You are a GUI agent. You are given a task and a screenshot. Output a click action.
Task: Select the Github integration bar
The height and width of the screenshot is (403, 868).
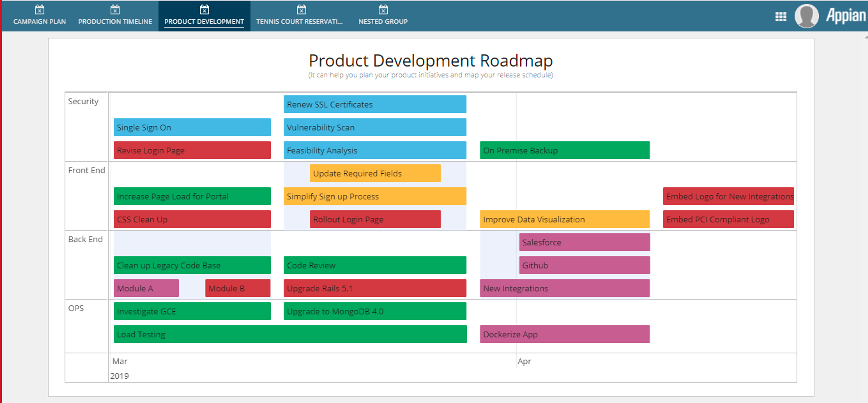(584, 265)
